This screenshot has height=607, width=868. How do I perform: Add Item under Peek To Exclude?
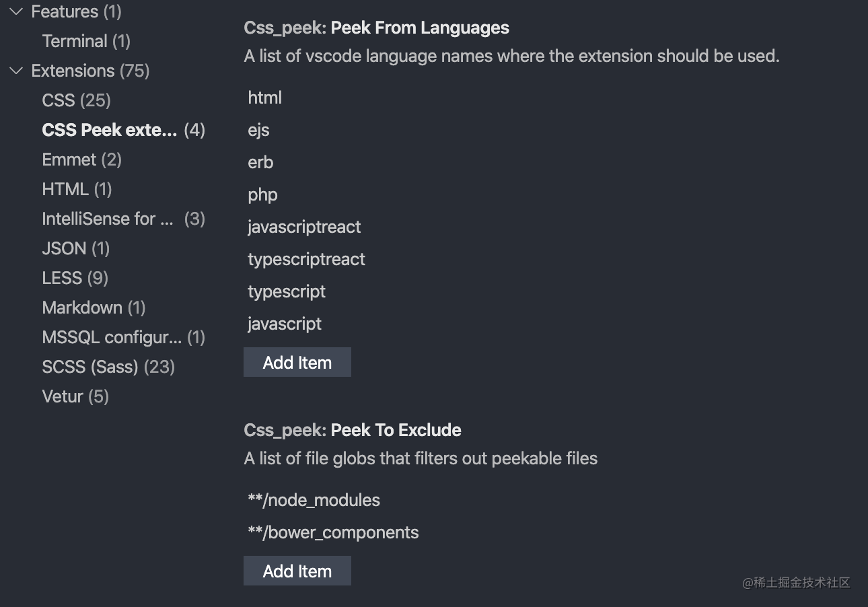(x=297, y=571)
